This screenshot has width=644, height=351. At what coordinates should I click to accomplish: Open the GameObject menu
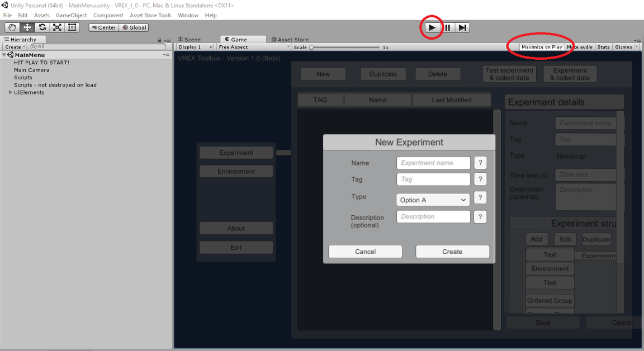(72, 15)
